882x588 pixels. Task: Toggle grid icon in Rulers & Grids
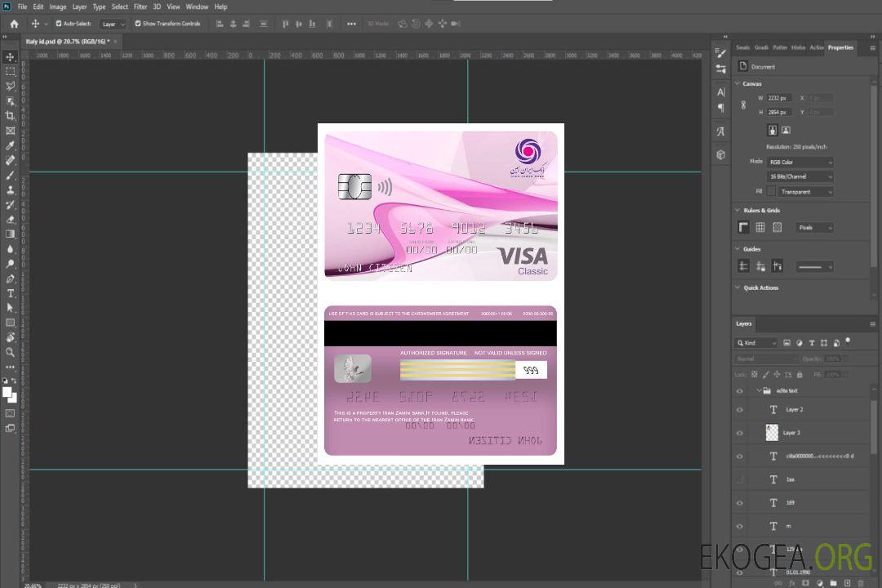760,227
